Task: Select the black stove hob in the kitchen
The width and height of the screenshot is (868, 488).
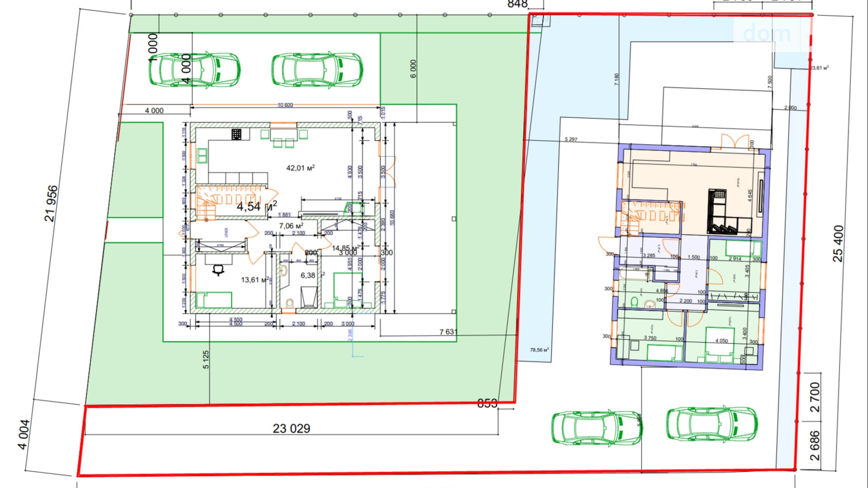Action: point(236,135)
